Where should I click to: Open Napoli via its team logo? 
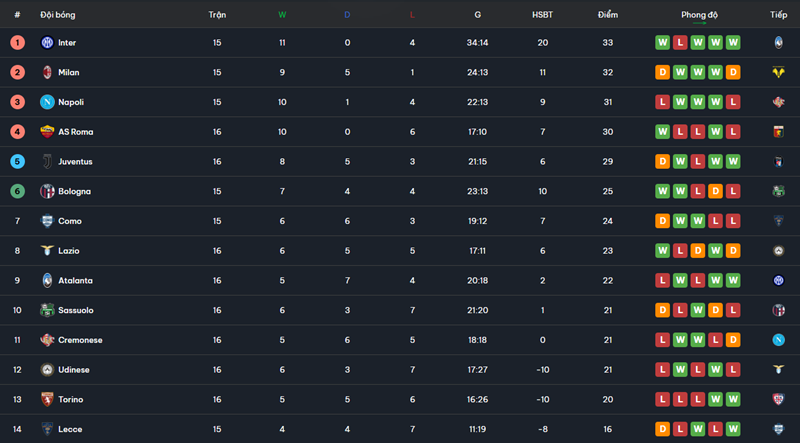[x=46, y=102]
